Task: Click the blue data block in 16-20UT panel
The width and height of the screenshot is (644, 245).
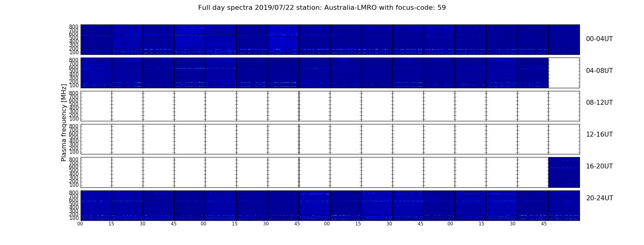Action: coord(564,172)
